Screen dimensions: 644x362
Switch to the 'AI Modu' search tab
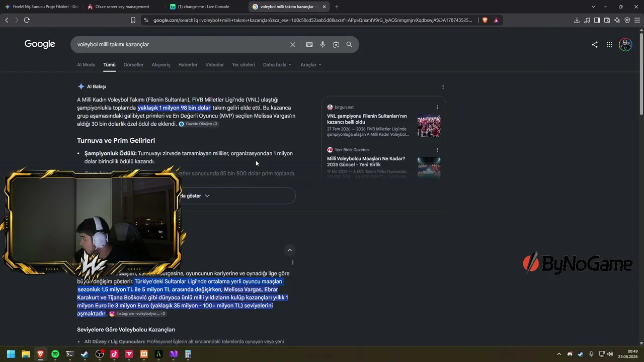(86, 65)
